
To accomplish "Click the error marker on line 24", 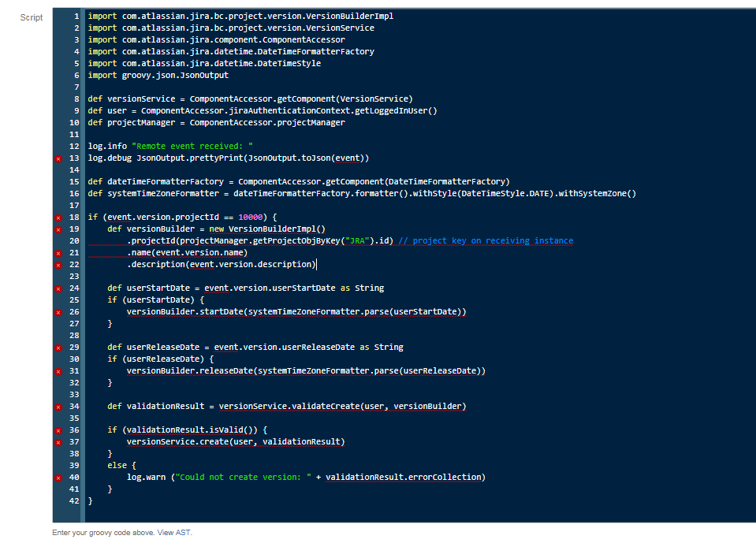I will tap(58, 288).
